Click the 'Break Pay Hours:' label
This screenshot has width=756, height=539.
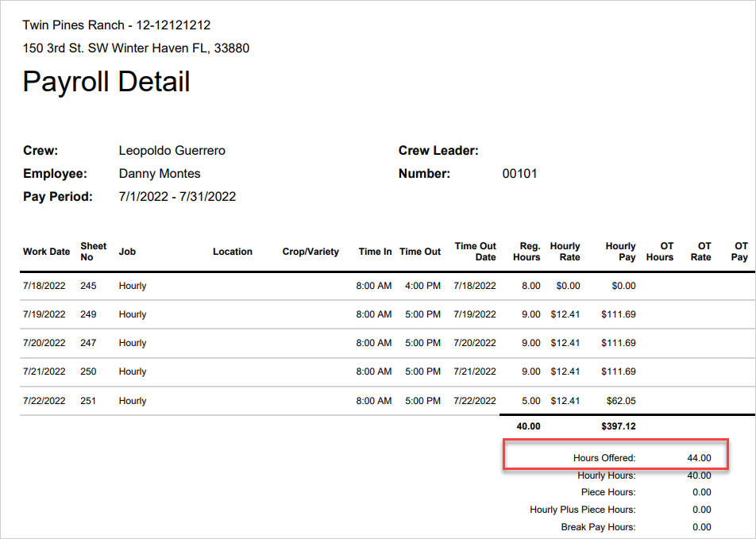[x=598, y=527]
